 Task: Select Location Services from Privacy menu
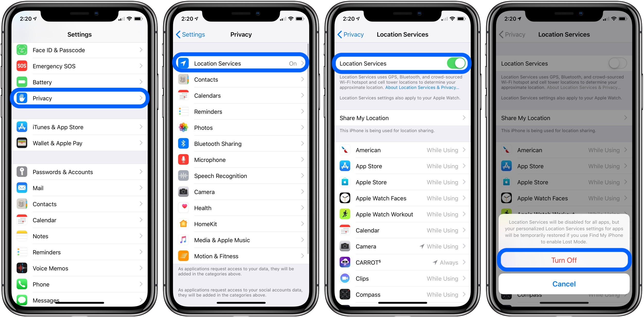click(x=241, y=63)
